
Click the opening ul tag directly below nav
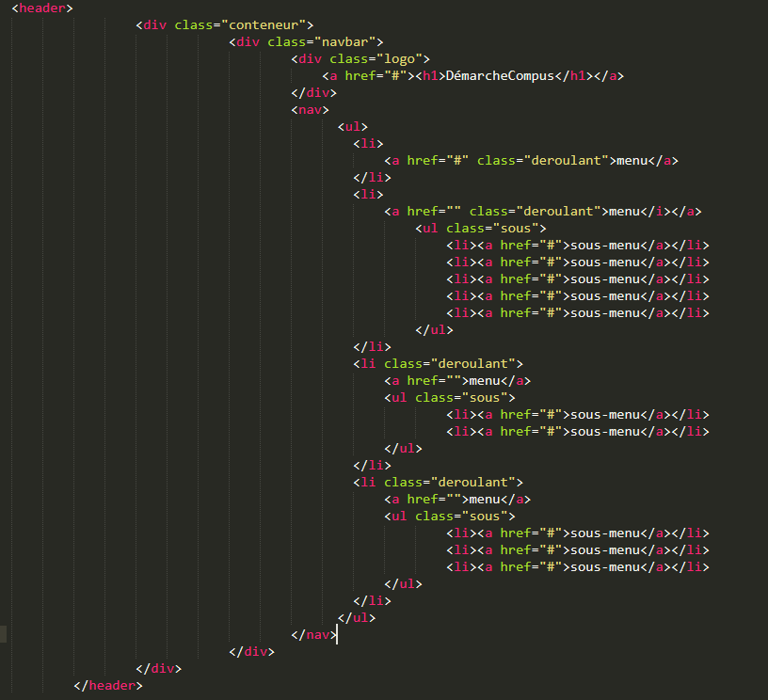tap(352, 126)
